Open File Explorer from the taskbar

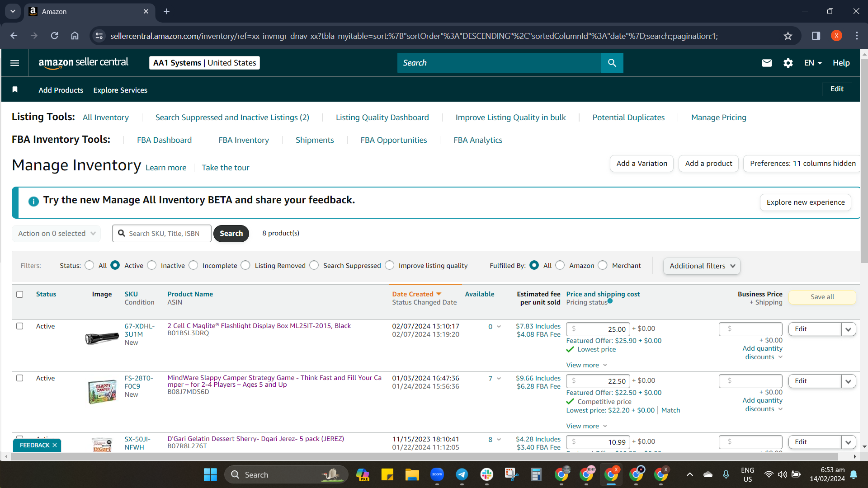pos(412,475)
